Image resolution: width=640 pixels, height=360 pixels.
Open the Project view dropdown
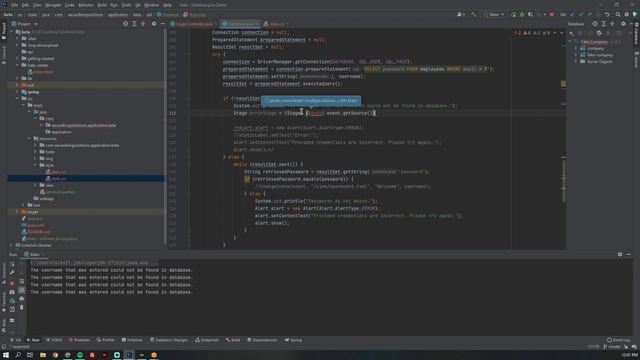coord(24,24)
